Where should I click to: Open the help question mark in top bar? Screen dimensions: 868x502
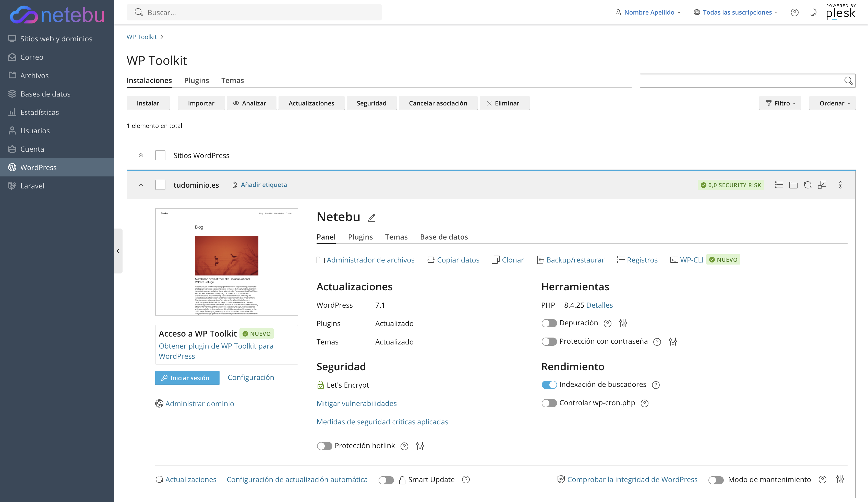794,13
